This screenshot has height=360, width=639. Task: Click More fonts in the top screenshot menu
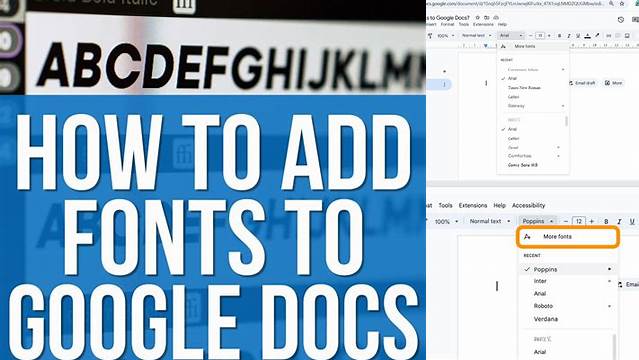533,46
